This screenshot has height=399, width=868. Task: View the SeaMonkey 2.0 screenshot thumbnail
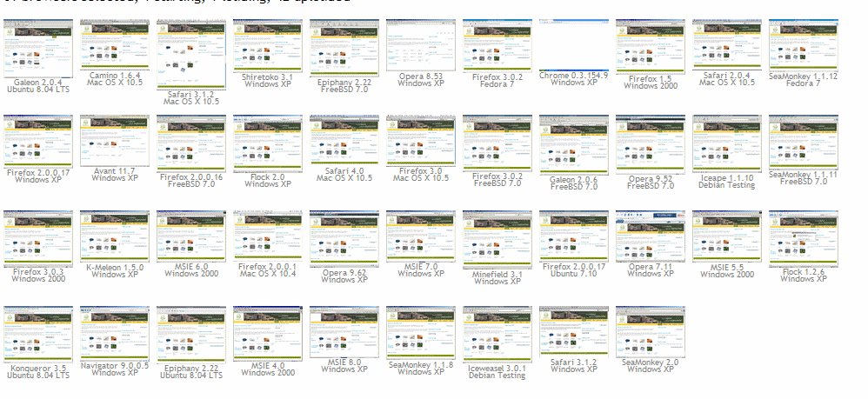click(651, 331)
